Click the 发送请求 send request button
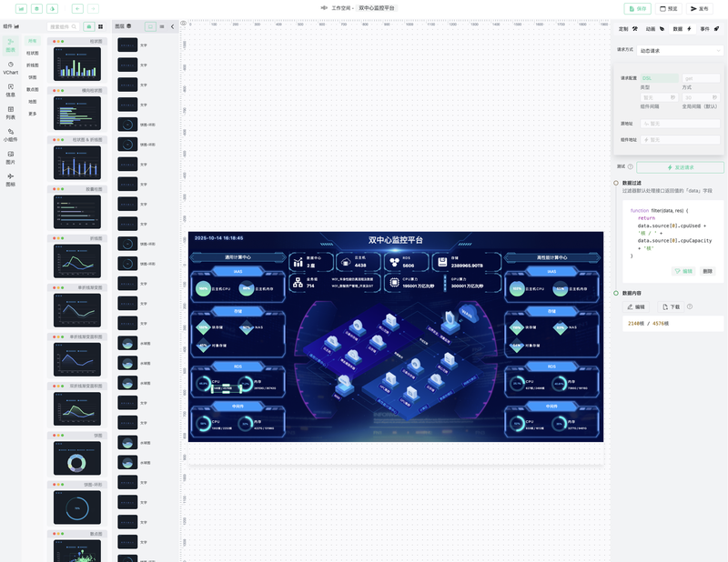The image size is (728, 562). 680,167
